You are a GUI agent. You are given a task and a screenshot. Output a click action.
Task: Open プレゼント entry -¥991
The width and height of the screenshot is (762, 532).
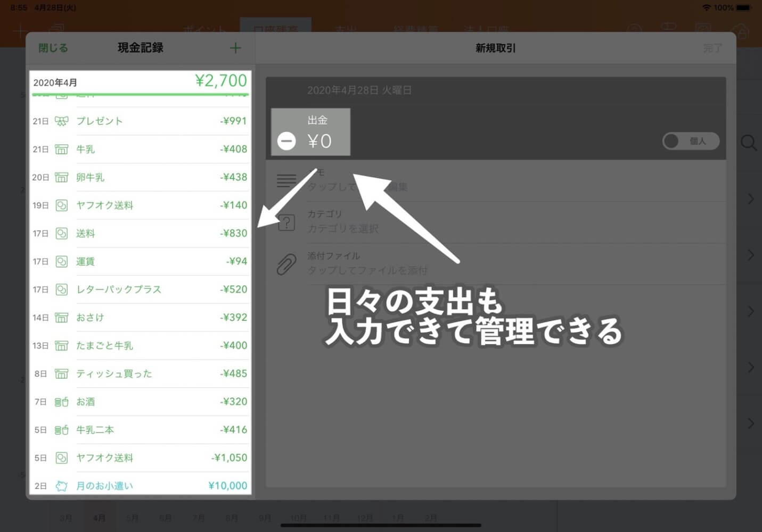(140, 121)
